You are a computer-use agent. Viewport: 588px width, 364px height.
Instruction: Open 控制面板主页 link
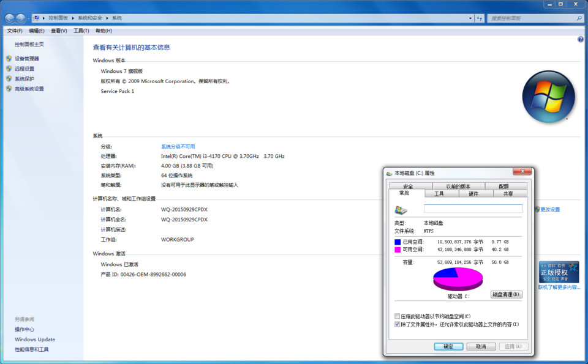pos(29,44)
